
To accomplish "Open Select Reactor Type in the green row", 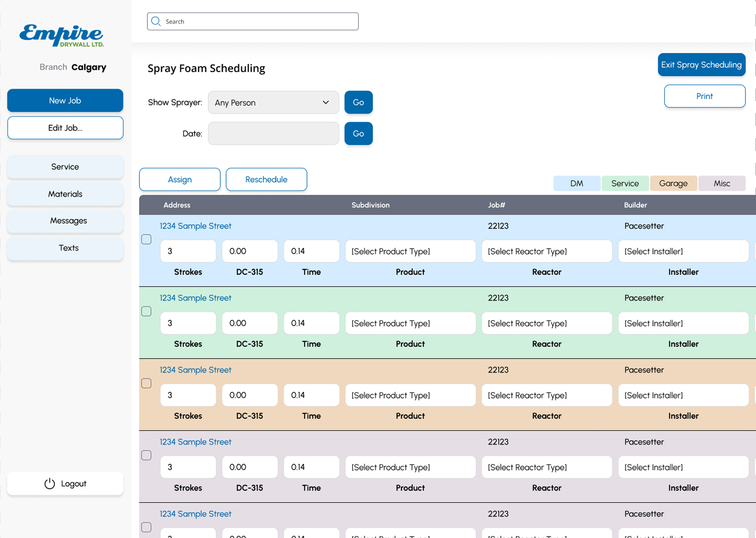I will tap(546, 323).
